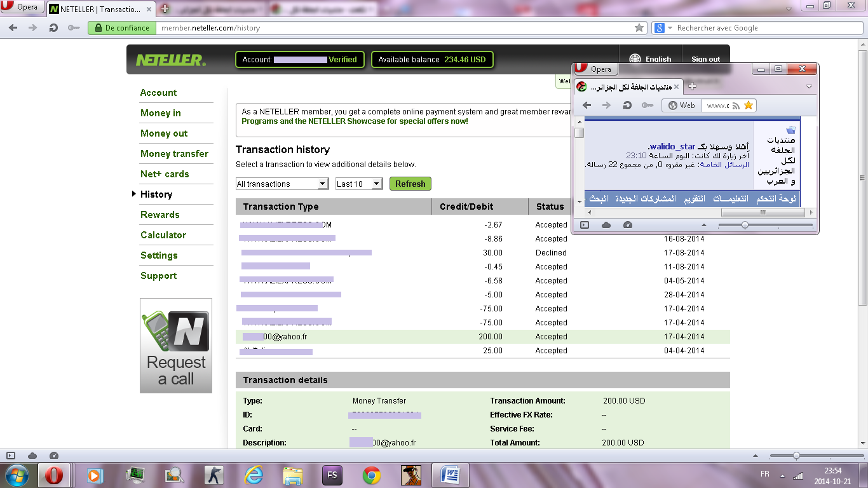The width and height of the screenshot is (868, 488).
Task: Open walido_star profile link
Action: (x=672, y=147)
